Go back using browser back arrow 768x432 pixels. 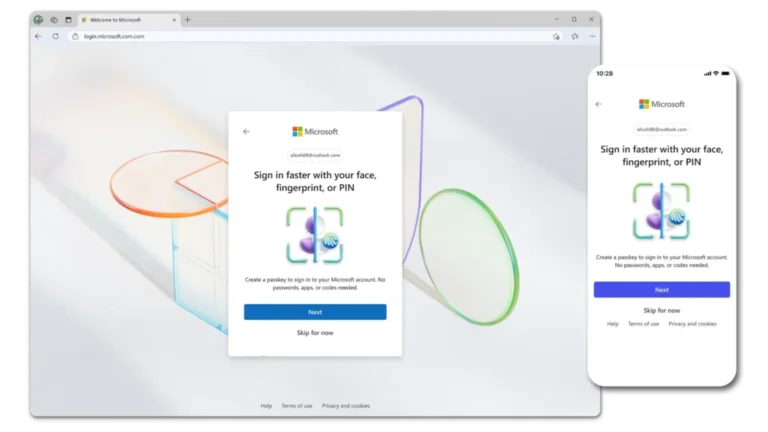point(38,36)
